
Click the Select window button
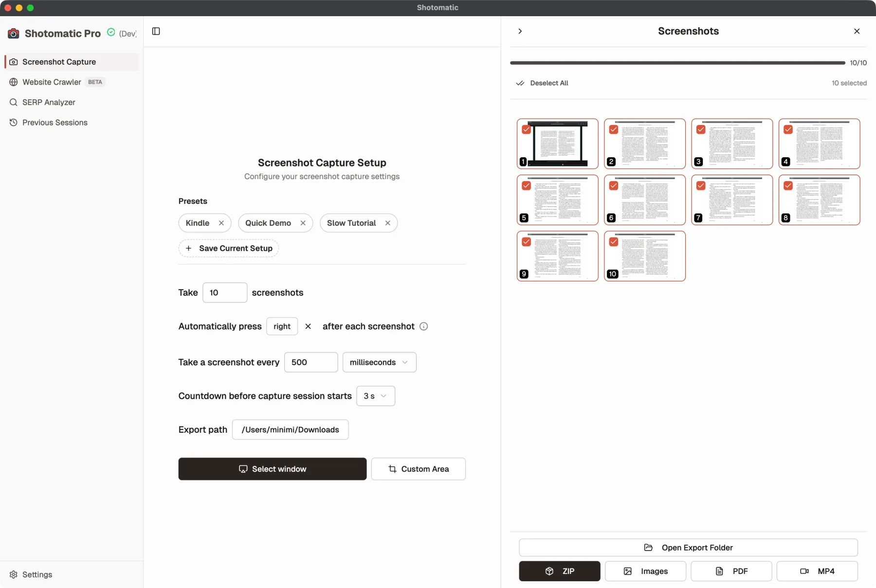pos(273,469)
